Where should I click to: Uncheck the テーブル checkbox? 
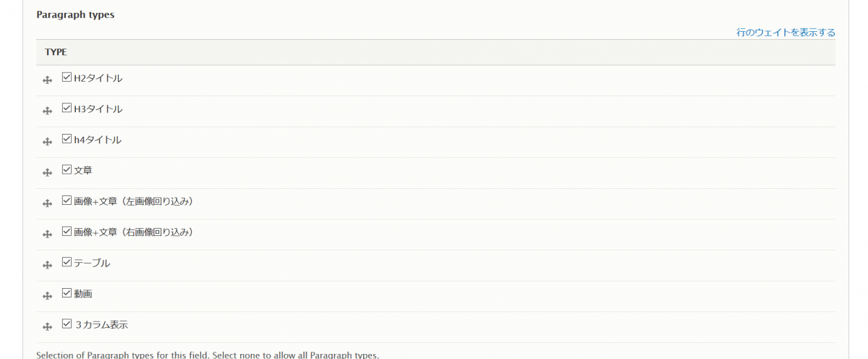click(x=67, y=262)
